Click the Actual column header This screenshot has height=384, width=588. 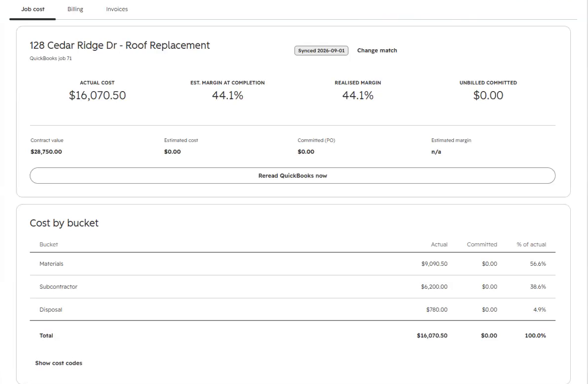439,244
